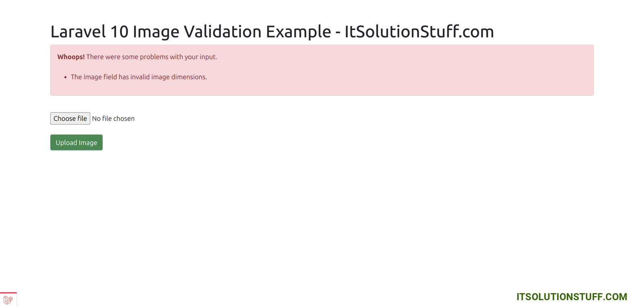Click the number "10" in the heading
This screenshot has width=644, height=307.
tap(119, 31)
